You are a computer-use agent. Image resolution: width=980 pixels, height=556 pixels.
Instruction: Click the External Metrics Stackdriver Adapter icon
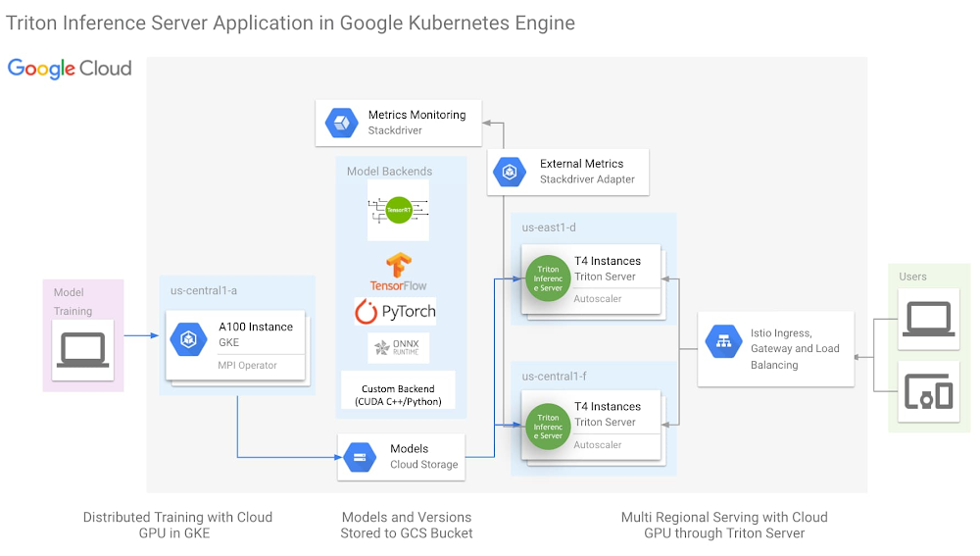click(x=510, y=172)
